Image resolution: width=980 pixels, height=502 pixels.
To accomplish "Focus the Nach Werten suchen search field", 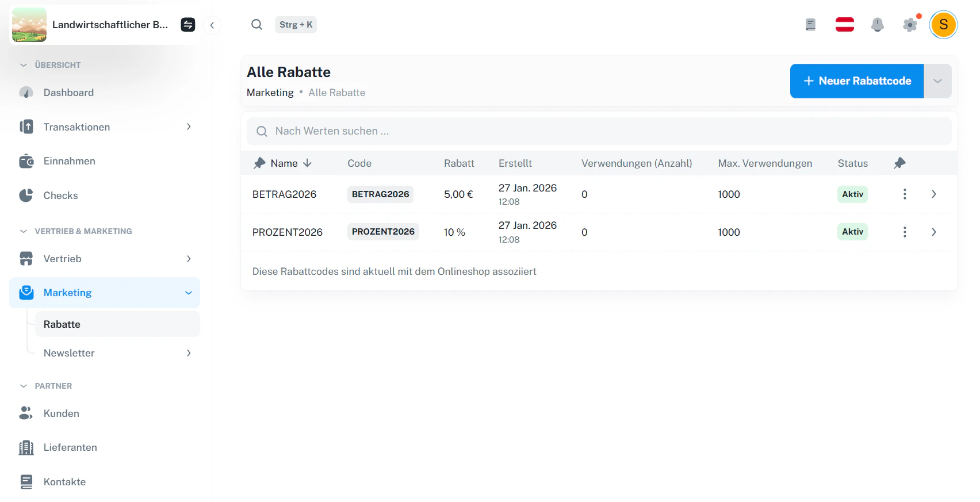I will click(x=599, y=131).
